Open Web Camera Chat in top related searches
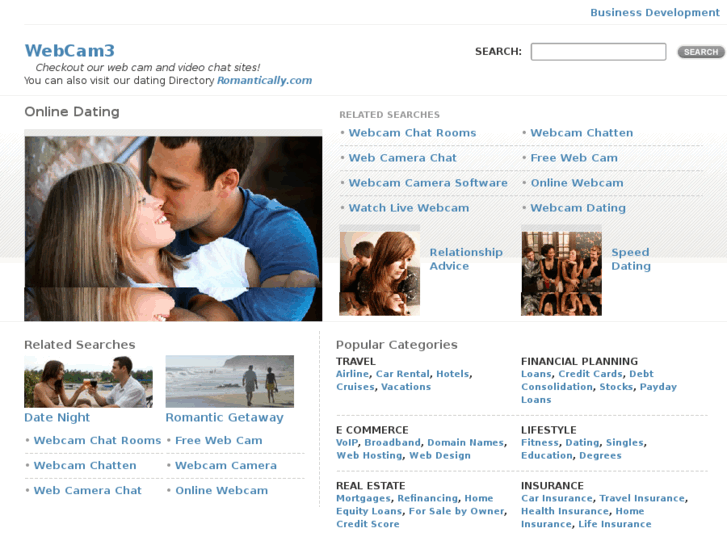727x545 pixels. [x=402, y=158]
